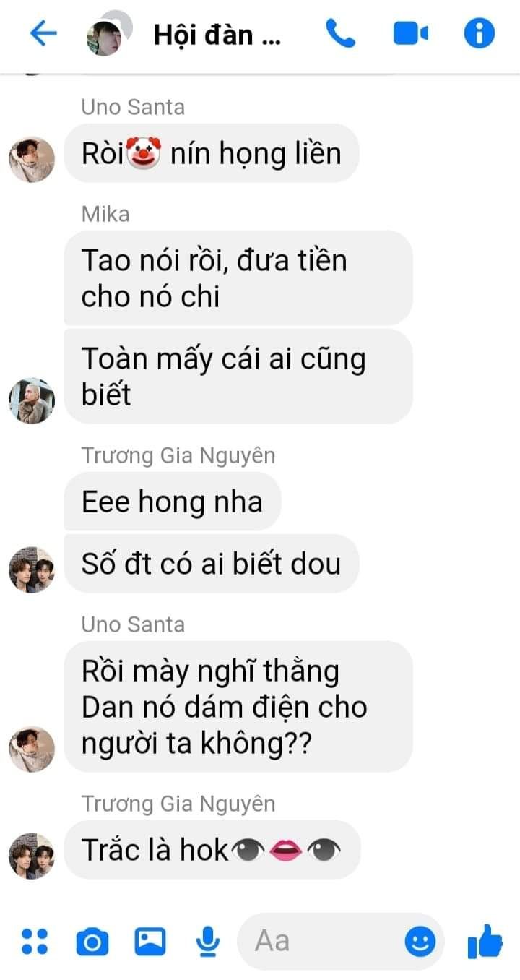
Task: Open conversation info with the i icon
Action: [x=479, y=33]
